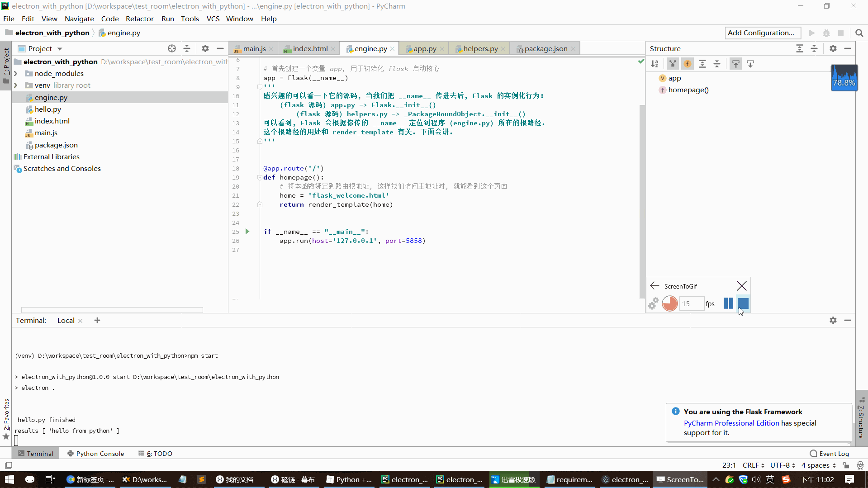Screen dimensions: 868x488
Task: Click the Collapse All icon in Project panel
Action: [x=187, y=48]
